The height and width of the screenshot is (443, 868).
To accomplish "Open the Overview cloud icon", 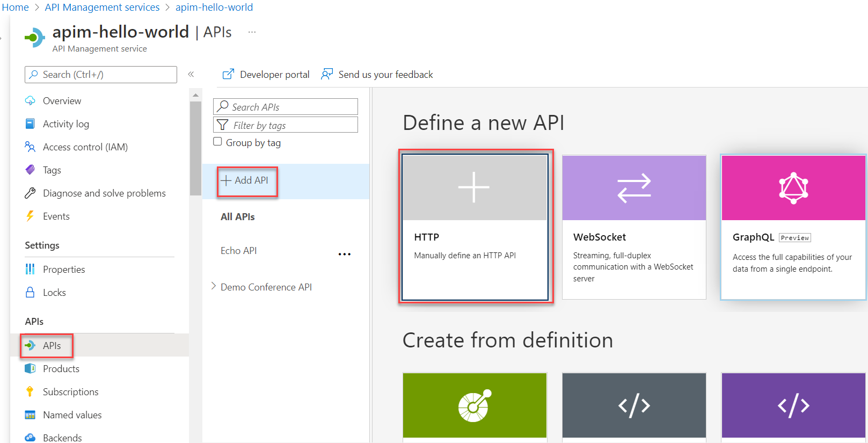I will pos(30,101).
